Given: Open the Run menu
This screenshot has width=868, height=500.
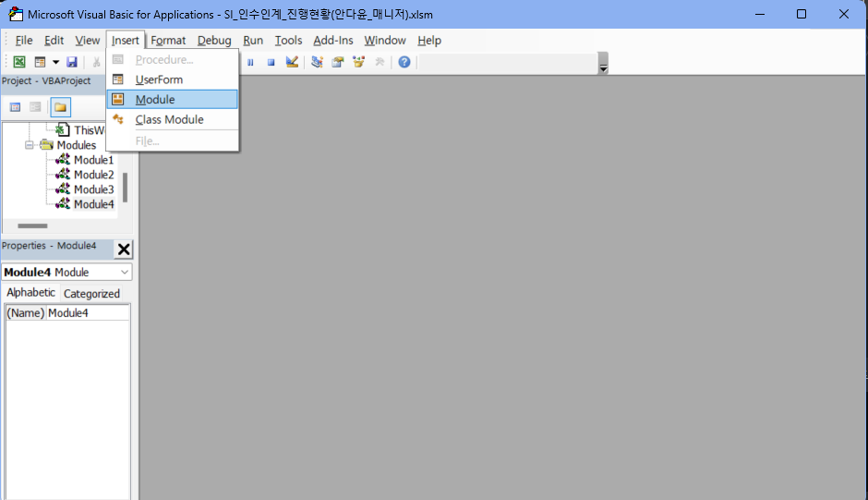Looking at the screenshot, I should click(253, 41).
